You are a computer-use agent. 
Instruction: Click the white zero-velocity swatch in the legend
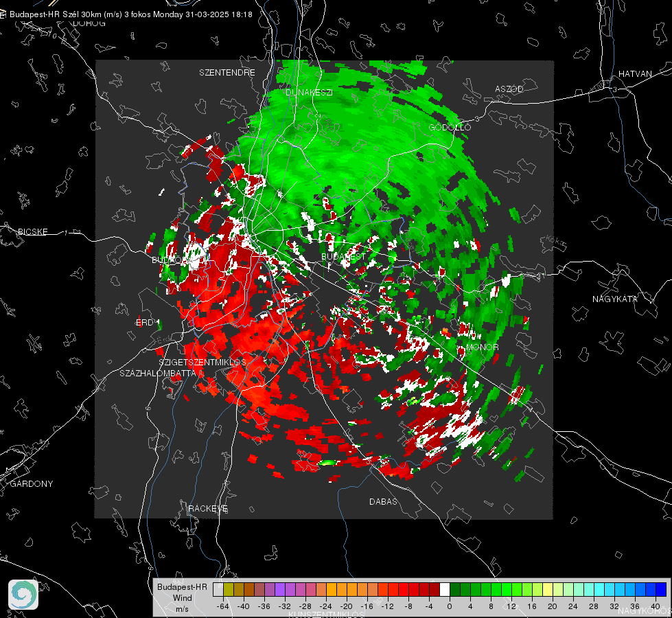(445, 590)
